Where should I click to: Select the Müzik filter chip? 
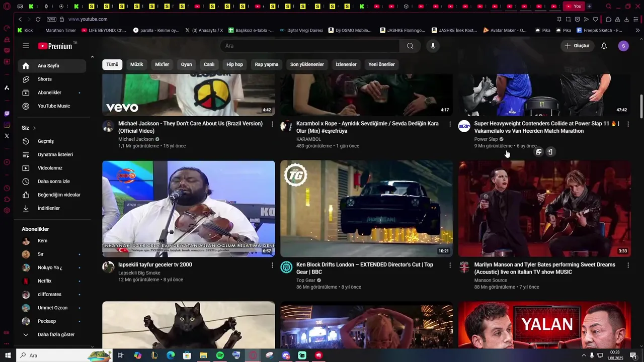(137, 64)
